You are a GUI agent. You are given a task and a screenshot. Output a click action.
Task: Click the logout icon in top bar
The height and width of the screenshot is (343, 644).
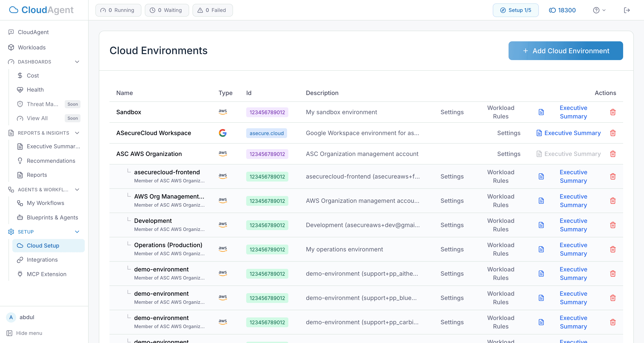click(627, 10)
